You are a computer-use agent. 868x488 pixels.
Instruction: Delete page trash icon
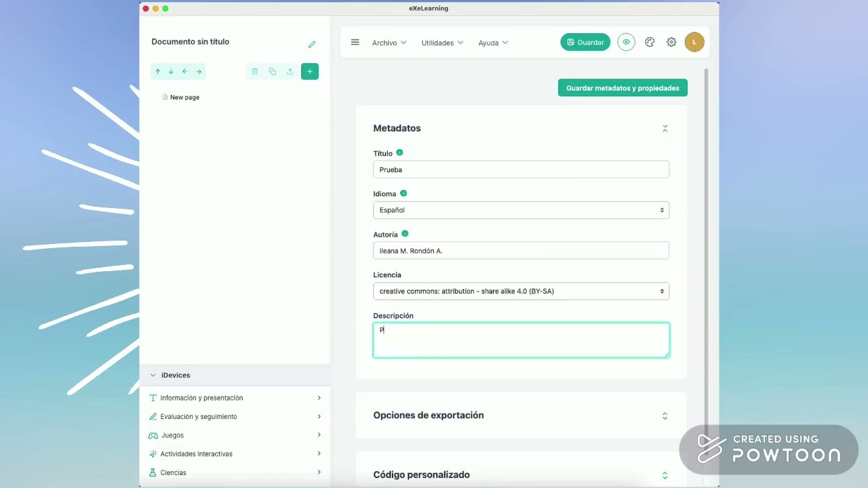[x=255, y=71]
